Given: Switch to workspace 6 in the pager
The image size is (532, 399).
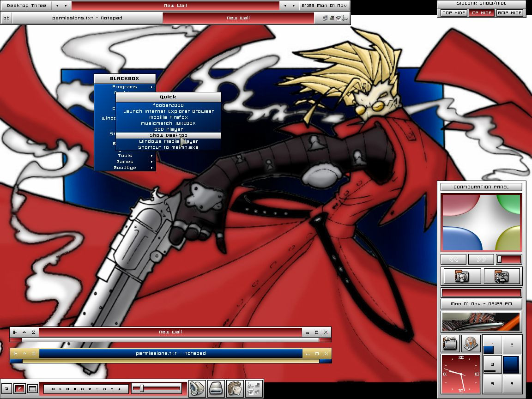Looking at the screenshot, I should (512, 384).
